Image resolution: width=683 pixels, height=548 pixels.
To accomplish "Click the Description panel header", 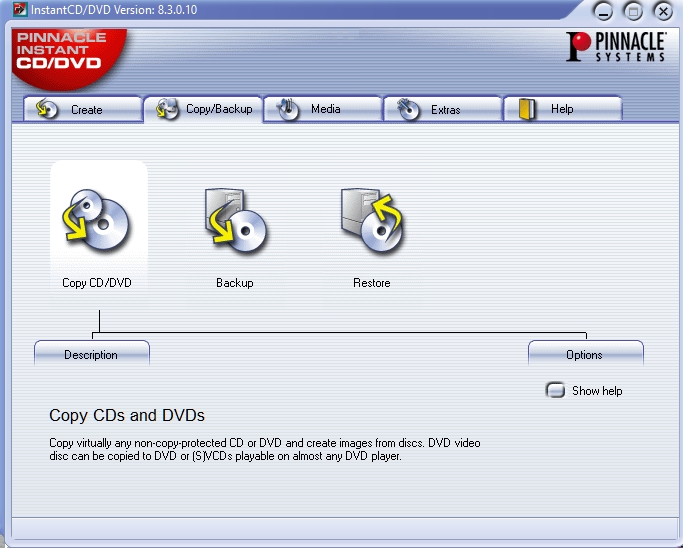I will 92,354.
